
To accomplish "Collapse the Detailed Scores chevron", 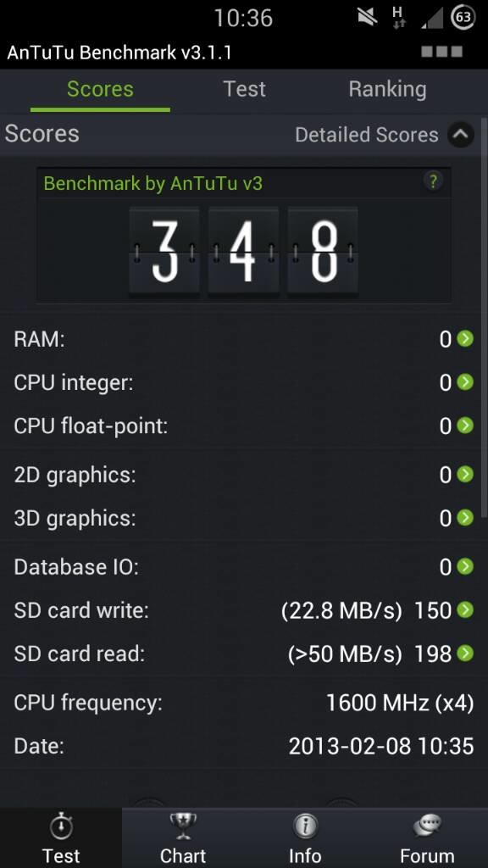I will pos(461,135).
